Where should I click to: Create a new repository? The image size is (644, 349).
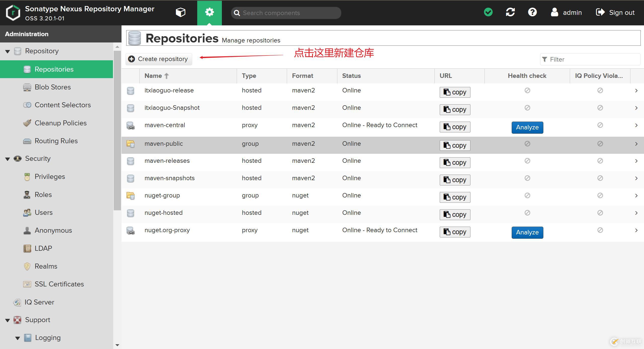159,59
